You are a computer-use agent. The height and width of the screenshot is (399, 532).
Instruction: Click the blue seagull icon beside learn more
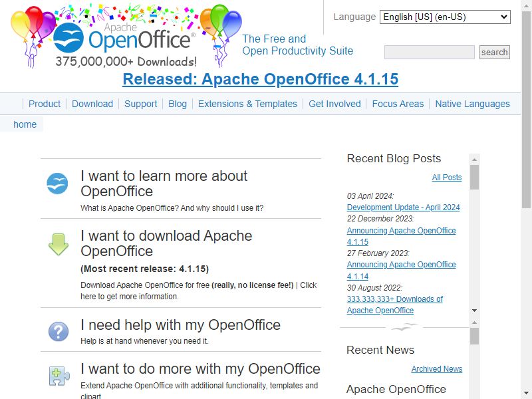tap(57, 184)
